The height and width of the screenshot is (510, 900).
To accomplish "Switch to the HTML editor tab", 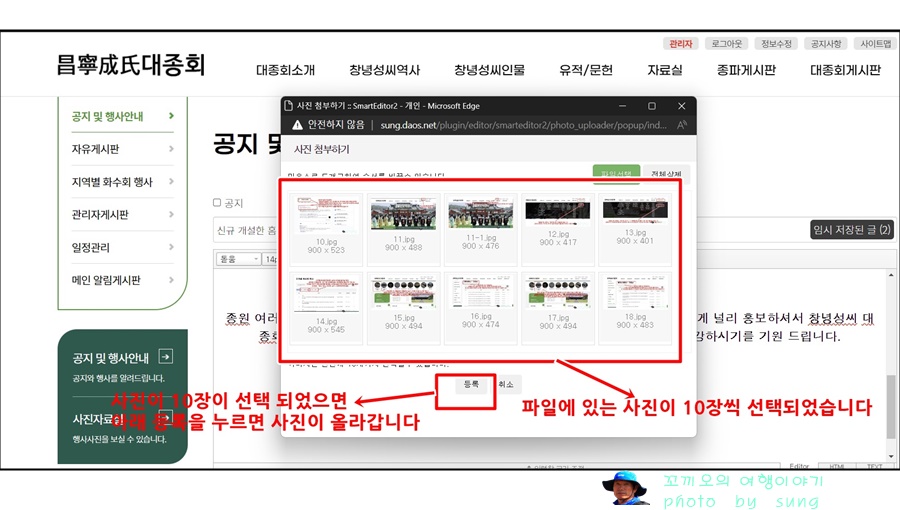I will pyautogui.click(x=837, y=466).
